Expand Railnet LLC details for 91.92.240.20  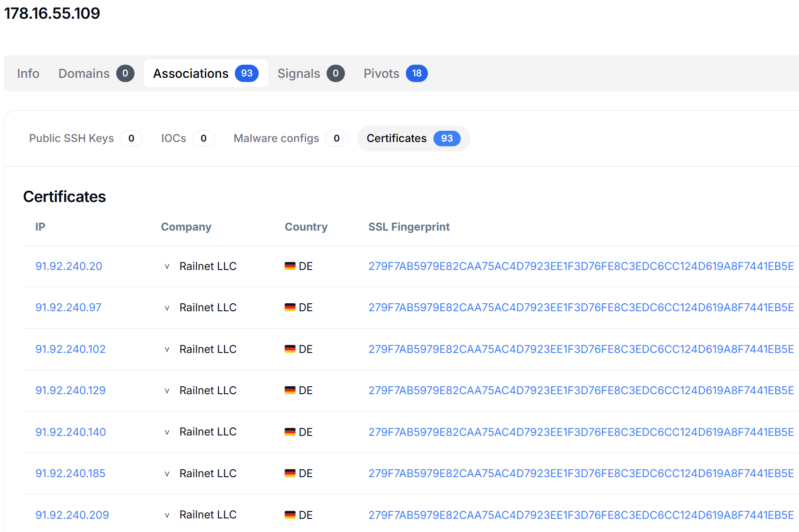click(167, 266)
